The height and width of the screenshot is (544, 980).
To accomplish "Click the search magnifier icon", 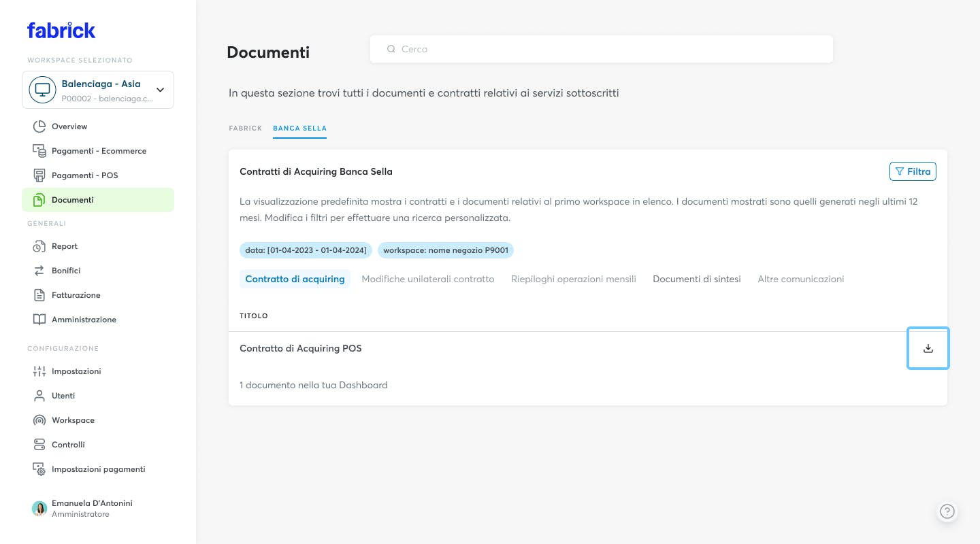I will point(391,49).
